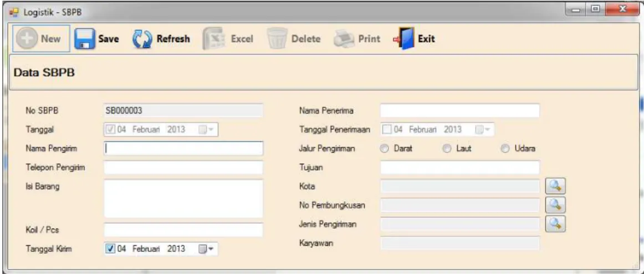Image resolution: width=644 pixels, height=274 pixels.
Task: Open Jenis Pengiriman search magnifier
Action: click(555, 223)
